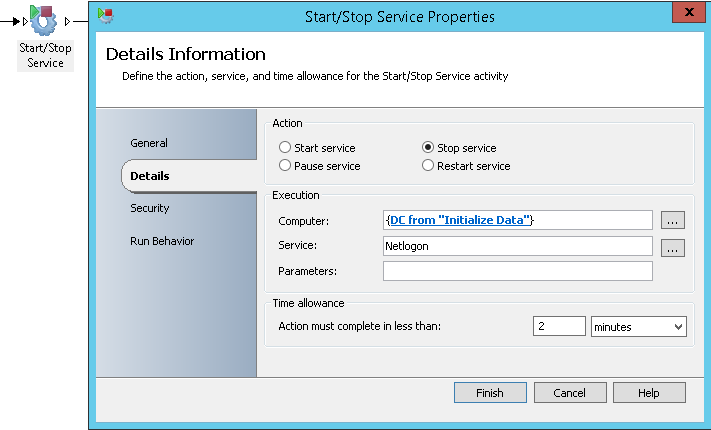The image size is (711, 430).
Task: Expand the minutes time unit dropdown
Action: [x=638, y=327]
